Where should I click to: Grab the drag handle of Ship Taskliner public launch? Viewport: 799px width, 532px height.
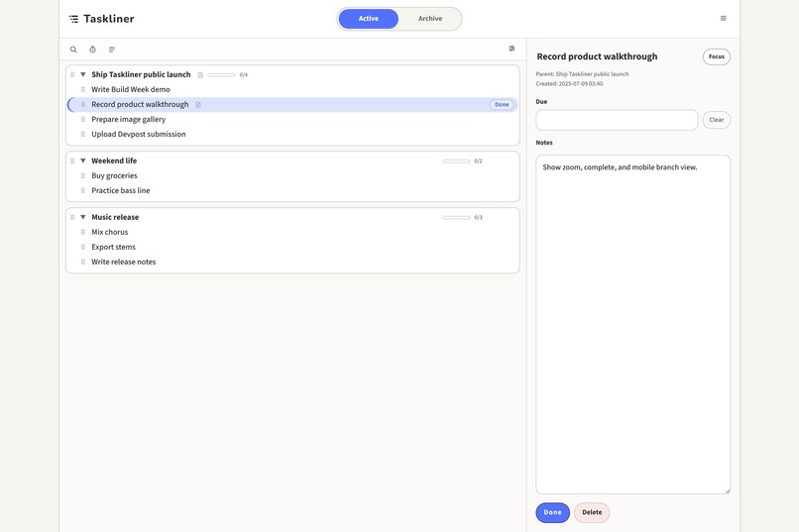72,74
